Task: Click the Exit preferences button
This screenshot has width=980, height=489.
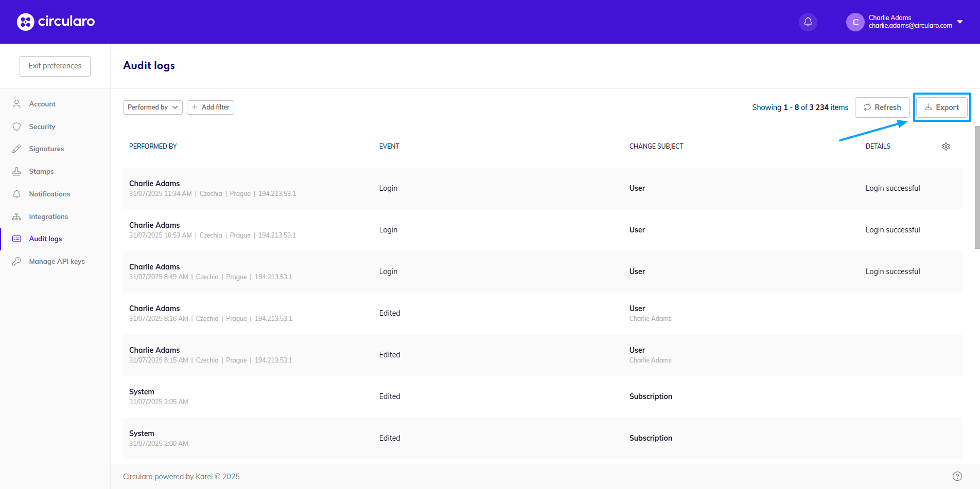Action: (55, 66)
